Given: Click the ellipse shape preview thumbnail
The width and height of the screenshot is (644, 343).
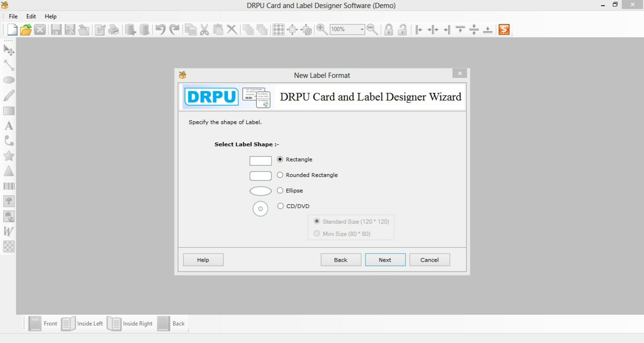Looking at the screenshot, I should tap(261, 191).
